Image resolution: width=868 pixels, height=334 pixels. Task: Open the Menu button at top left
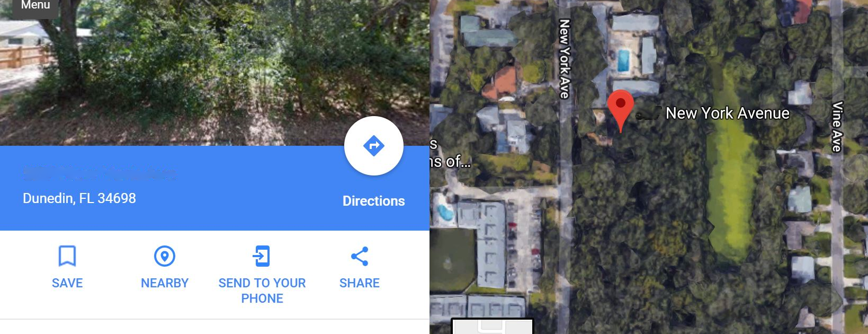coord(35,6)
